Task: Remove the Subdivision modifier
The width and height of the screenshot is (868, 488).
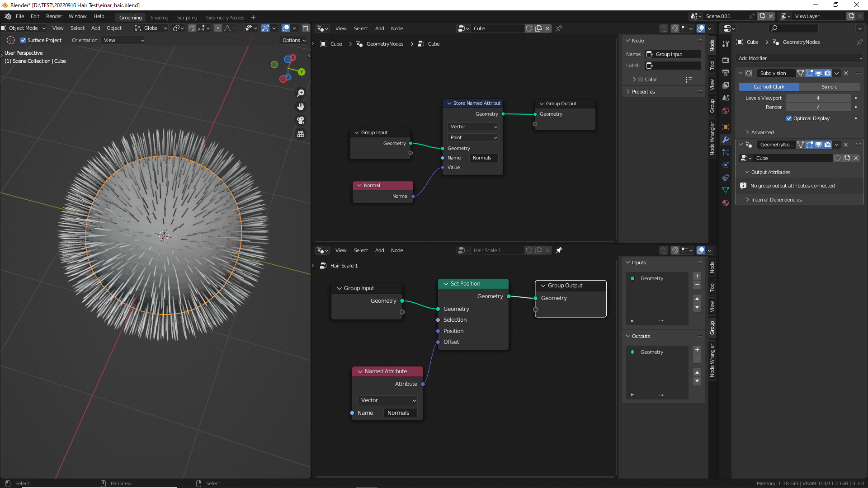Action: [x=846, y=73]
